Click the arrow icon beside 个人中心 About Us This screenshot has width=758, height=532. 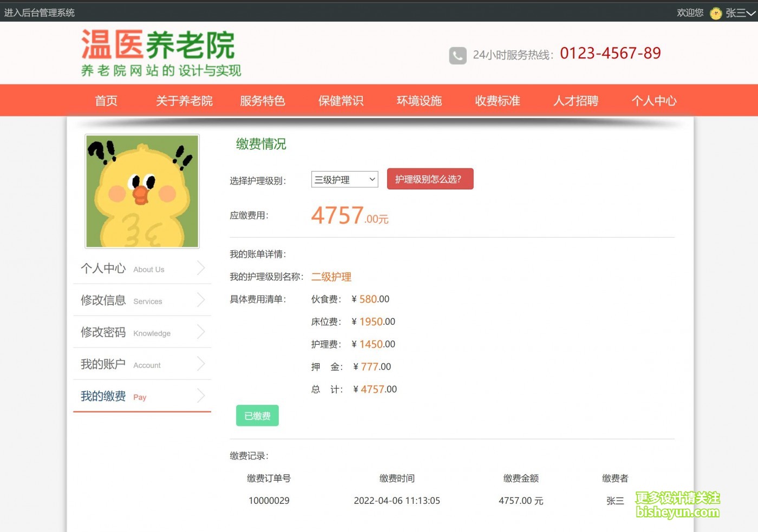click(x=201, y=268)
